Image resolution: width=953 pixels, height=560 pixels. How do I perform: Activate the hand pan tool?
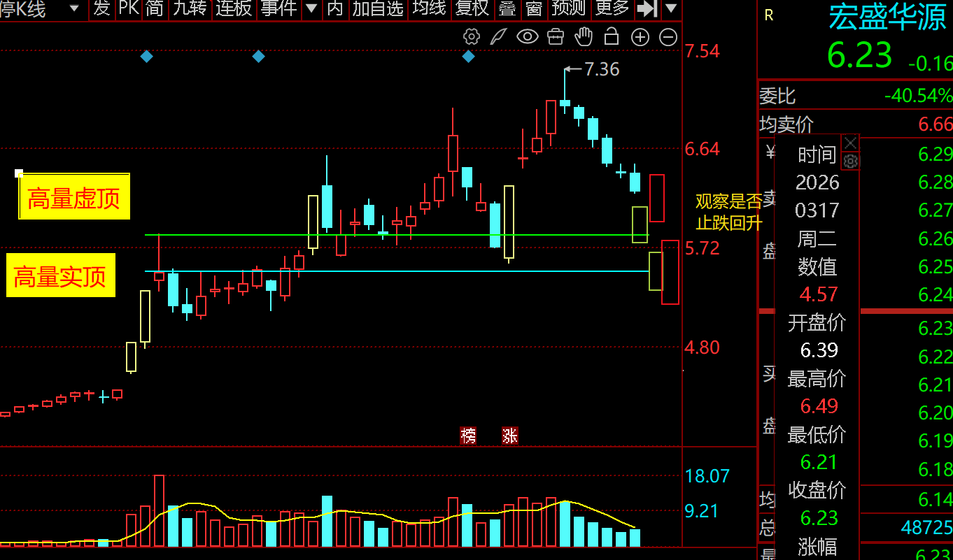coord(583,37)
